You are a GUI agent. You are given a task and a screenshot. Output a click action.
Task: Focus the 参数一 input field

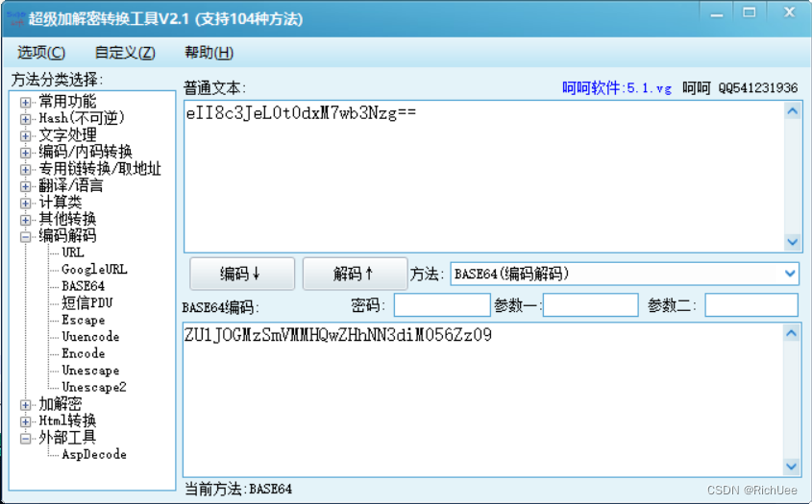coord(590,304)
